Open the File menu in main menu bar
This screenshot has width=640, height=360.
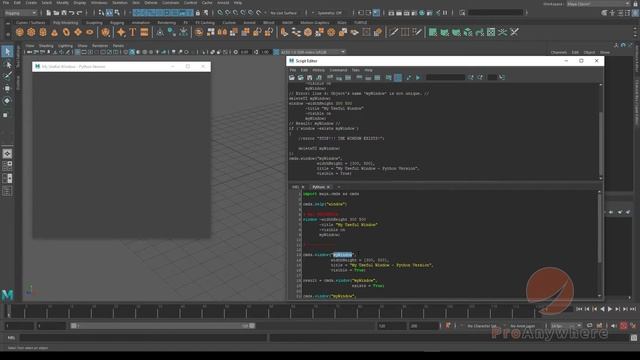click(6, 3)
